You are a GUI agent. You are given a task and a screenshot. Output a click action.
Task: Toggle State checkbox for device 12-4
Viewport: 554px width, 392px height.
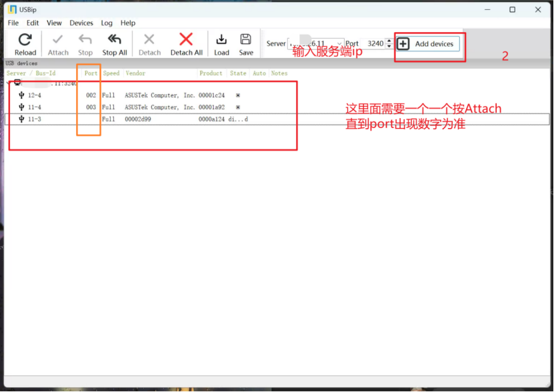coord(238,95)
